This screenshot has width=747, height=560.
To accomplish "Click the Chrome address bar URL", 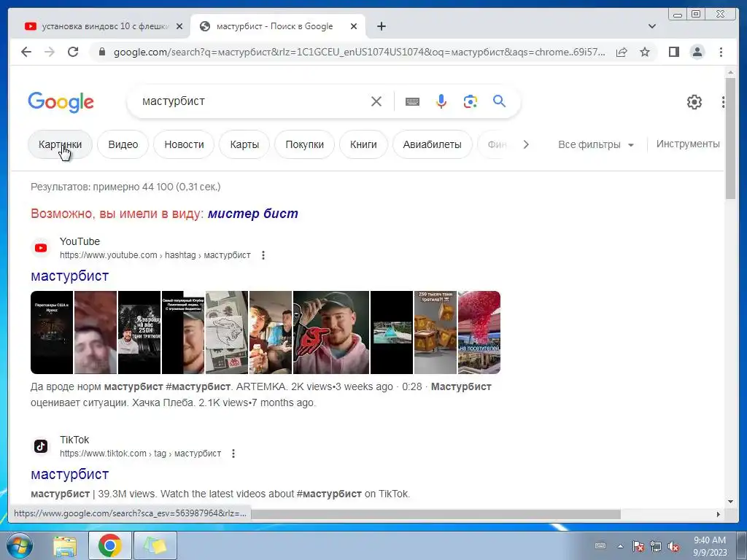I will 359,52.
